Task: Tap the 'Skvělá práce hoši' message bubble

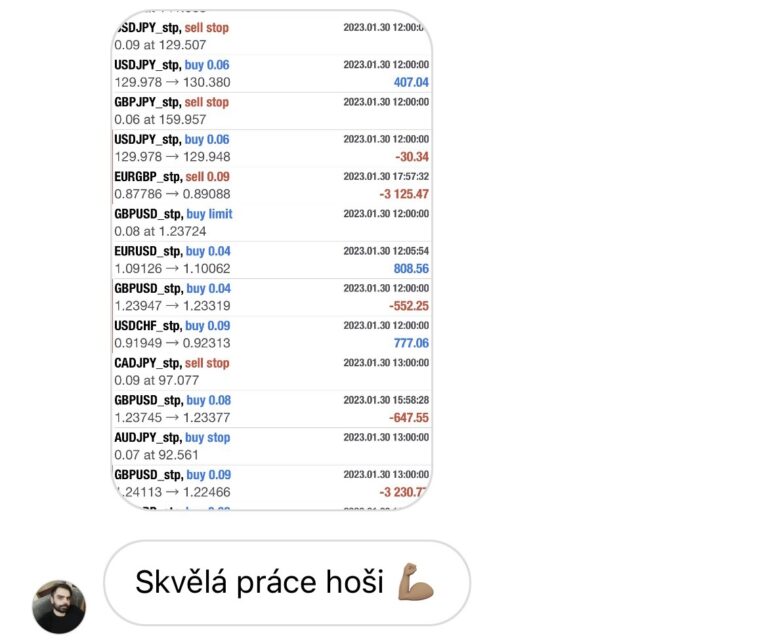Action: pos(286,583)
